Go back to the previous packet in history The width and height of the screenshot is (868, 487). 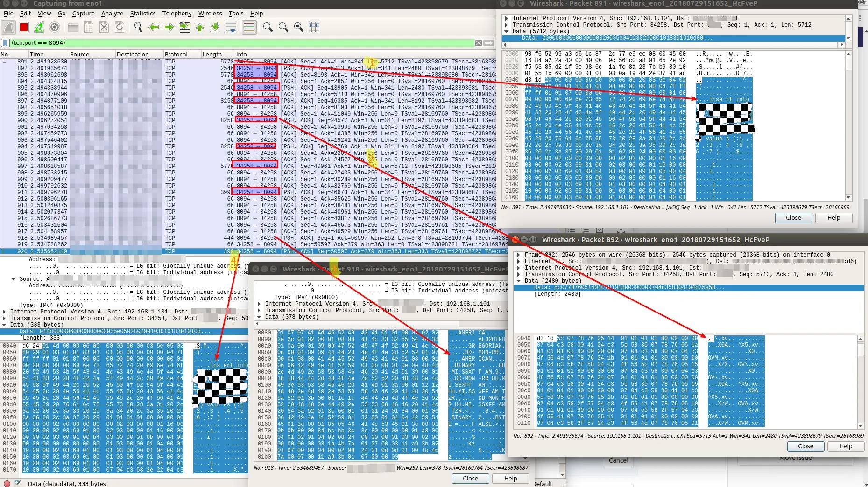[154, 28]
